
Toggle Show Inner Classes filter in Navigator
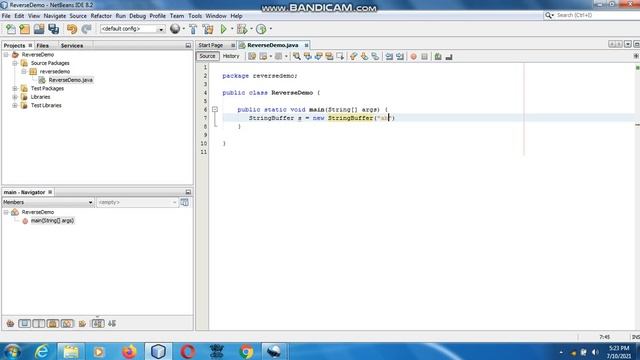(x=67, y=324)
